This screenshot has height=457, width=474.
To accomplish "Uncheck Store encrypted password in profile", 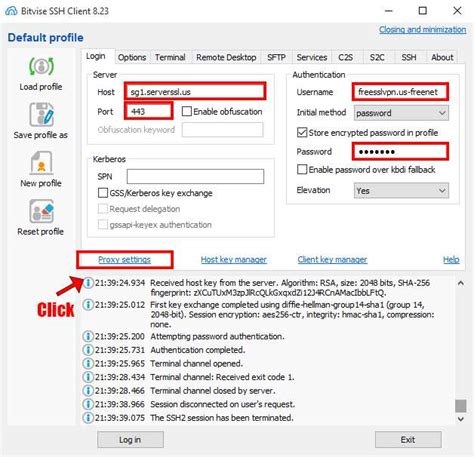I will [x=302, y=133].
